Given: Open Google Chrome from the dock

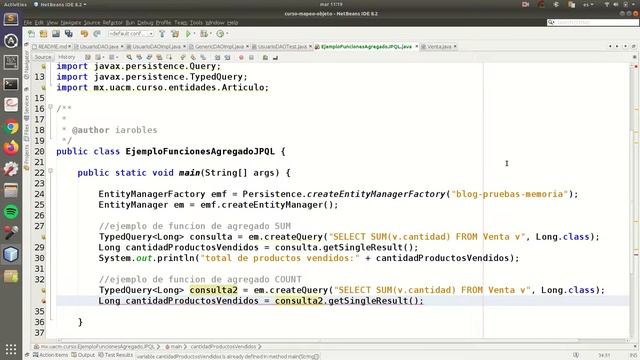Looking at the screenshot, I should pos(11,127).
